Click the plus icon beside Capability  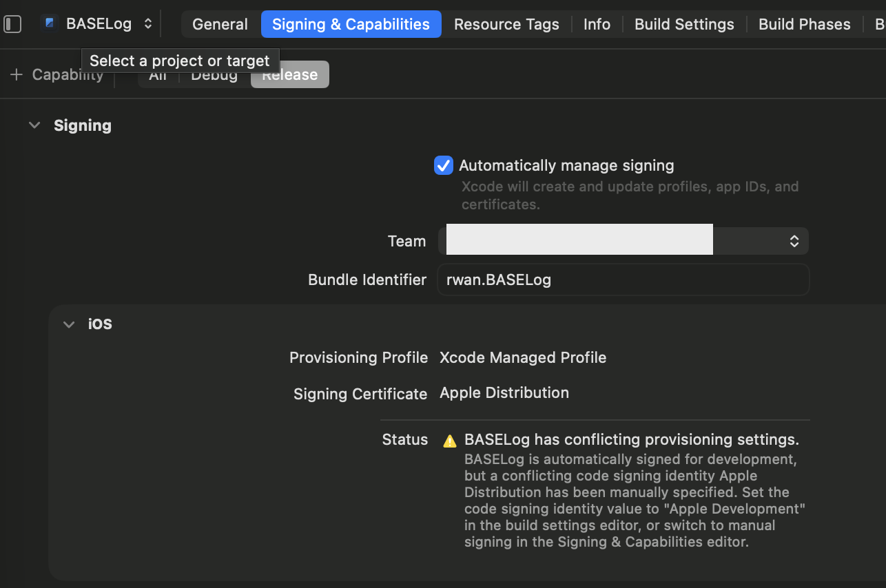point(17,74)
